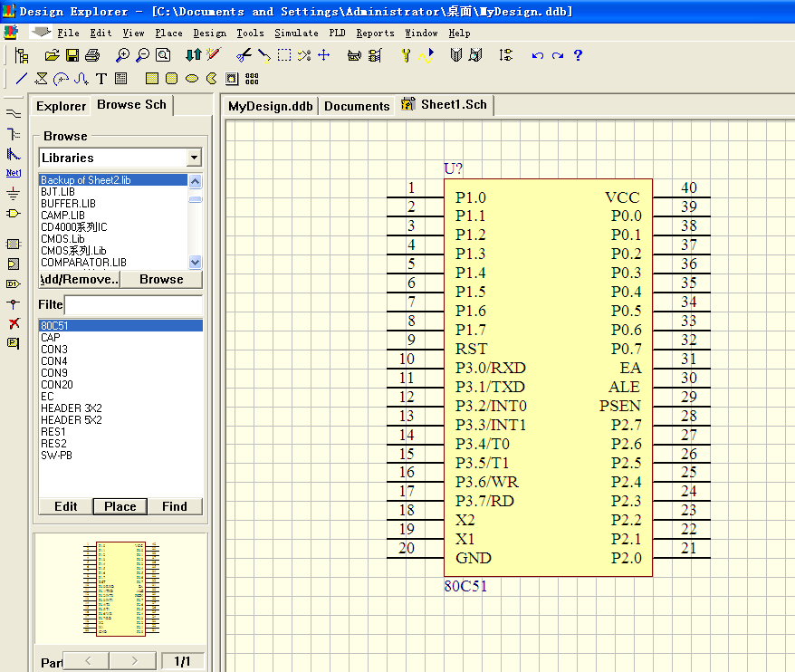Click the Zoom In magnifier icon

point(123,55)
